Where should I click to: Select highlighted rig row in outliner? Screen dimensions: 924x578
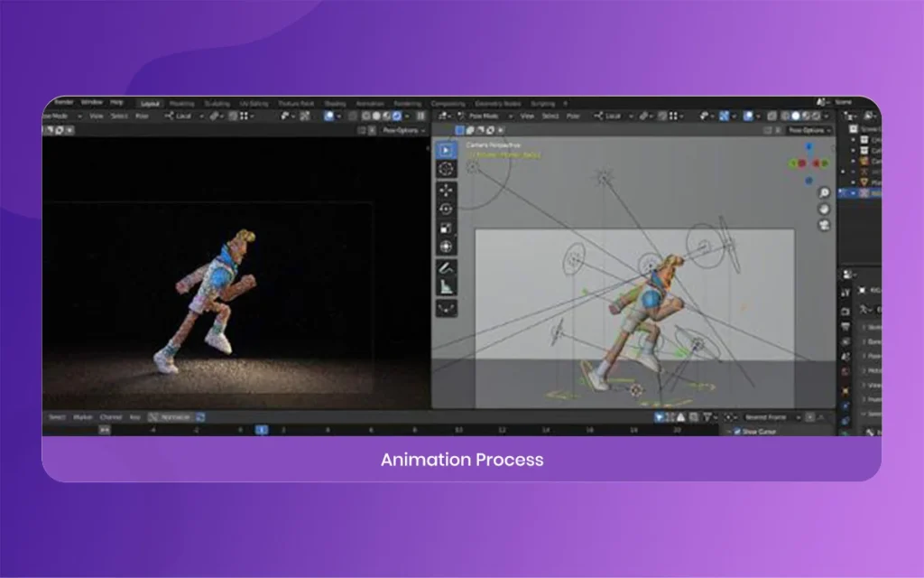(x=860, y=193)
